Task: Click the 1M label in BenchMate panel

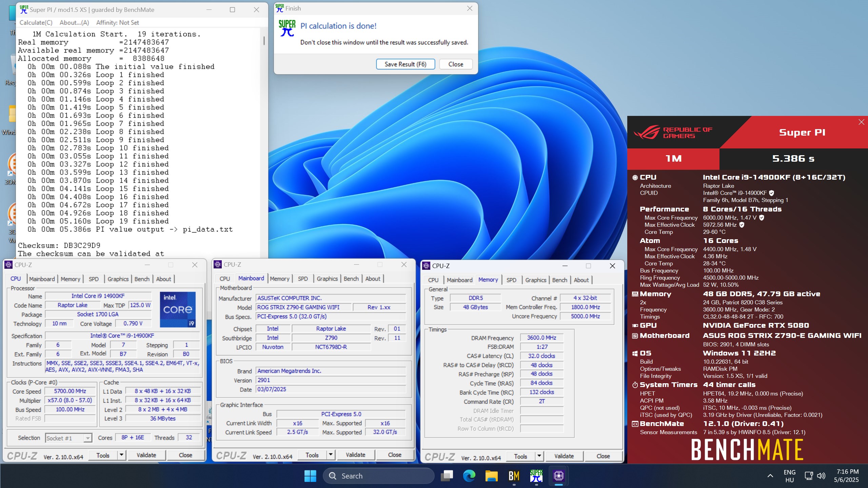Action: point(673,159)
